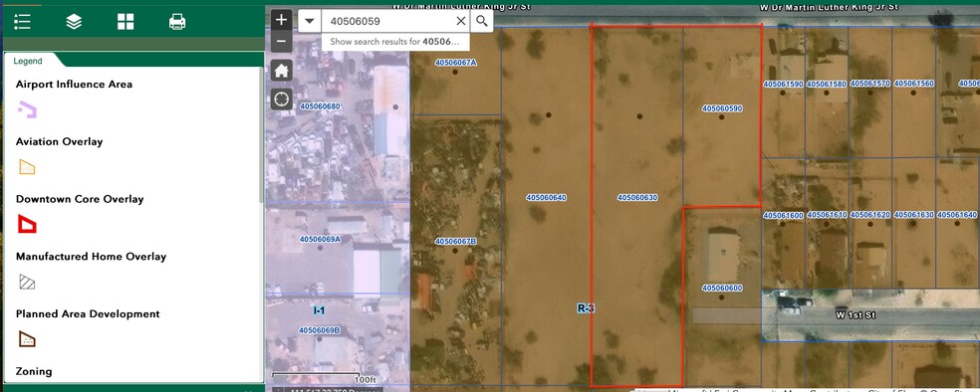This screenshot has height=392, width=980.
Task: Click parcel label 405060640
Action: 546,197
